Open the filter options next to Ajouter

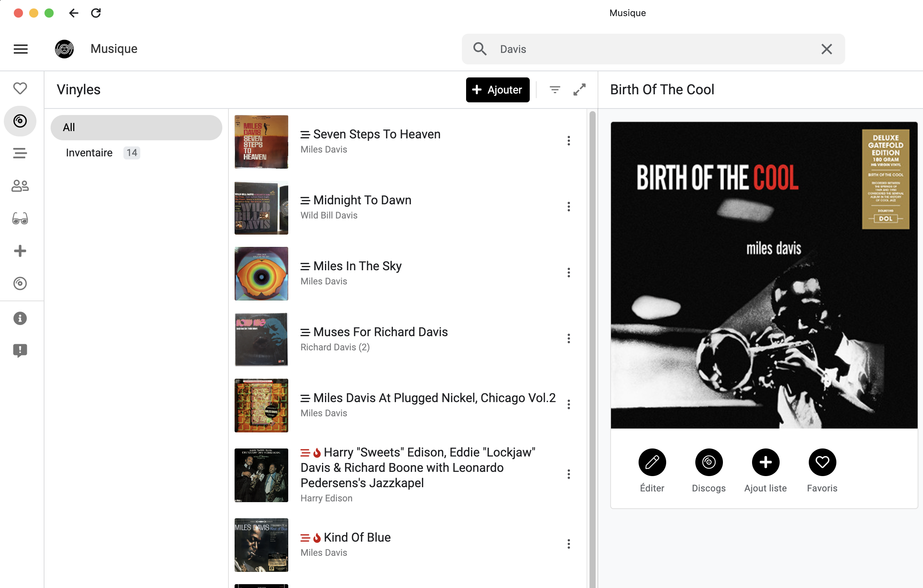[555, 90]
